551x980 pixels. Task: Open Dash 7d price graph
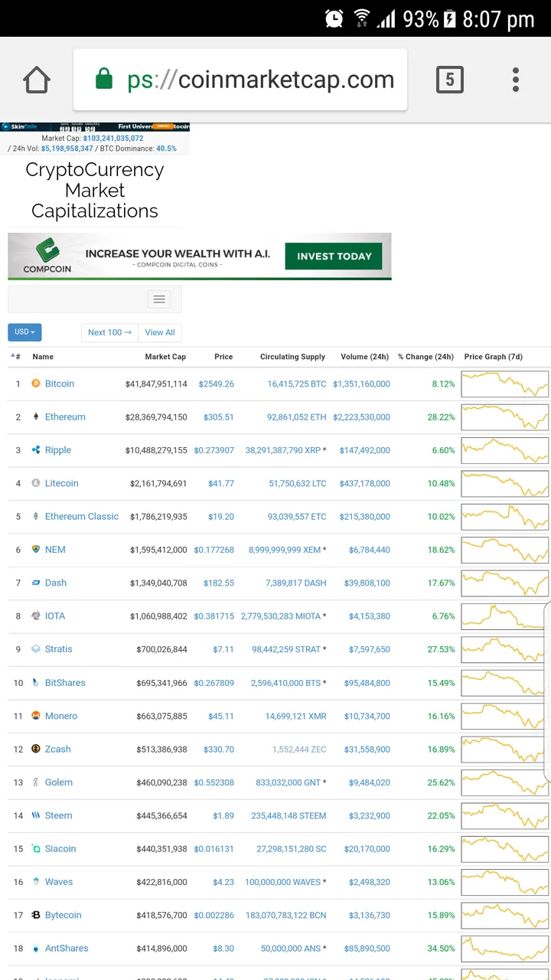505,583
